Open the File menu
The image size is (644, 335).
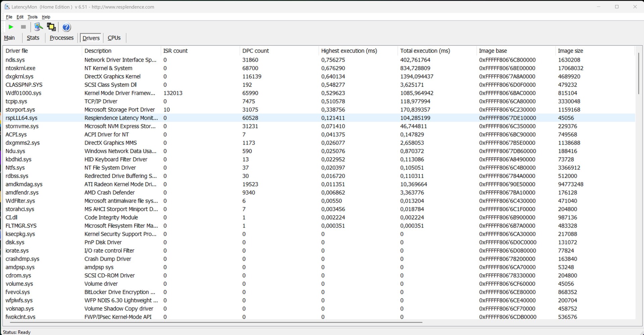tap(9, 17)
